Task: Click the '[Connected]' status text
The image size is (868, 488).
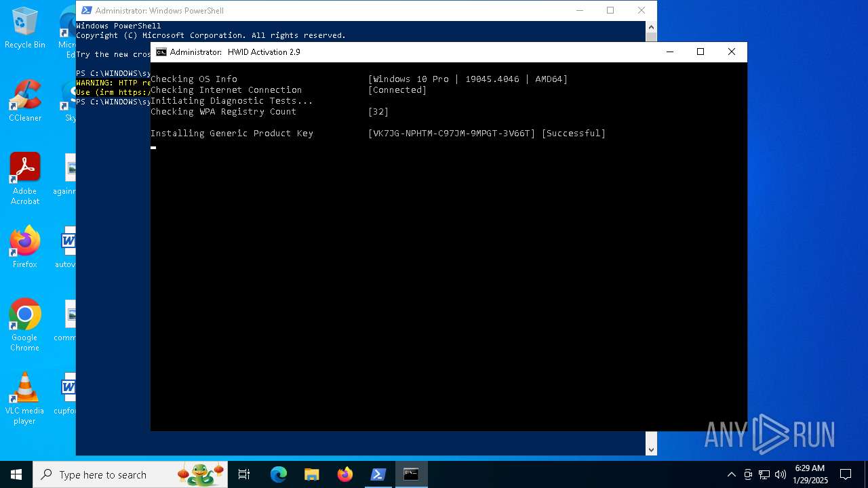Action: tap(397, 90)
